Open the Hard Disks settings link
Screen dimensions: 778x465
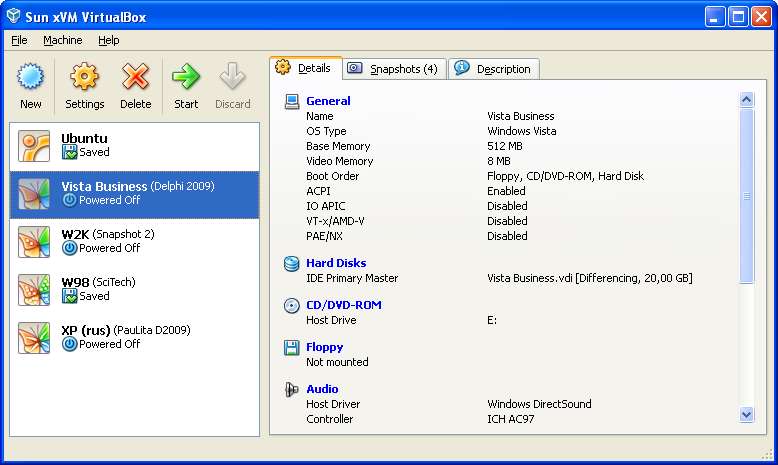pyautogui.click(x=336, y=263)
